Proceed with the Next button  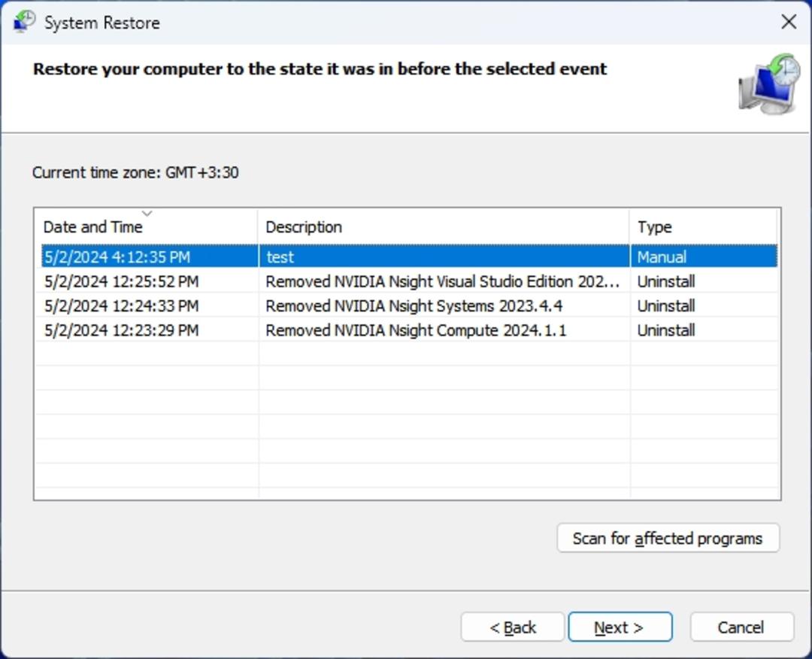pos(620,627)
